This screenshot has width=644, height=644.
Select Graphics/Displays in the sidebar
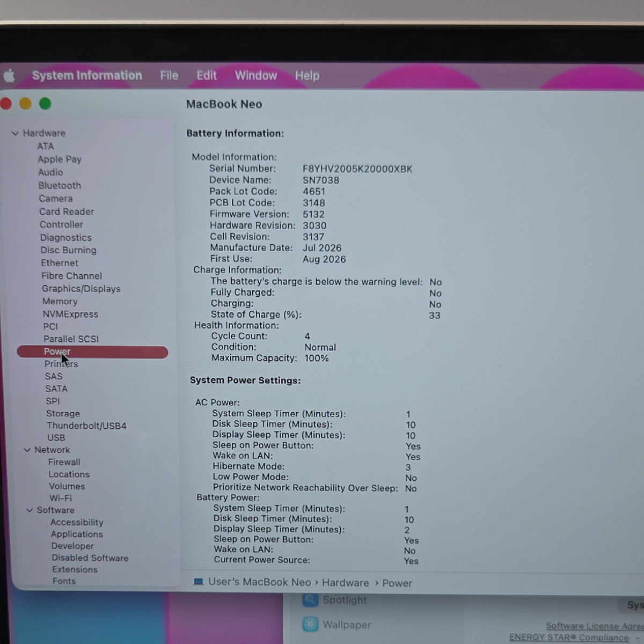(x=81, y=289)
